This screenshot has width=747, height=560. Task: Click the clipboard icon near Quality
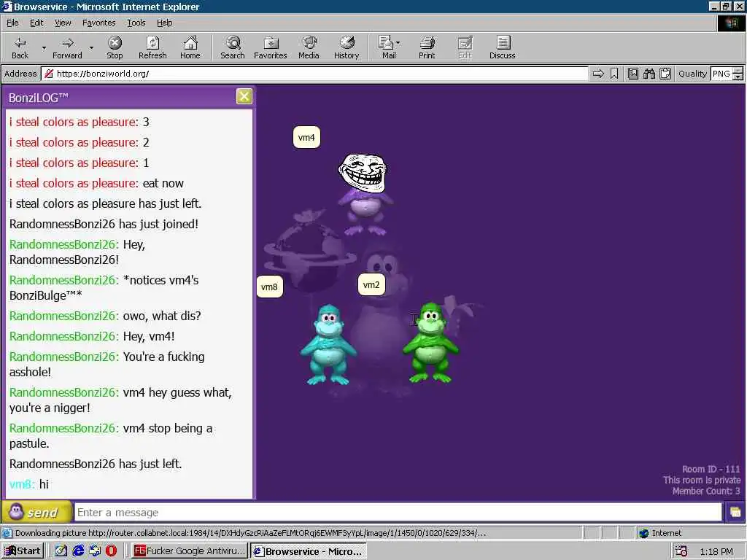pyautogui.click(x=665, y=74)
